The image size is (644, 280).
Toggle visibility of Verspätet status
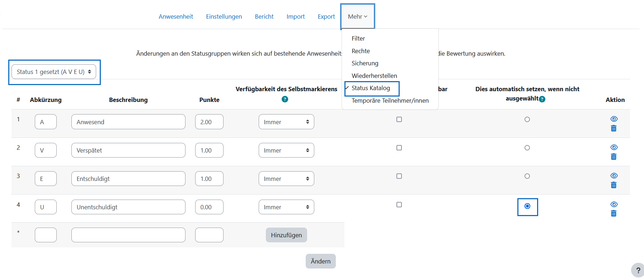614,147
